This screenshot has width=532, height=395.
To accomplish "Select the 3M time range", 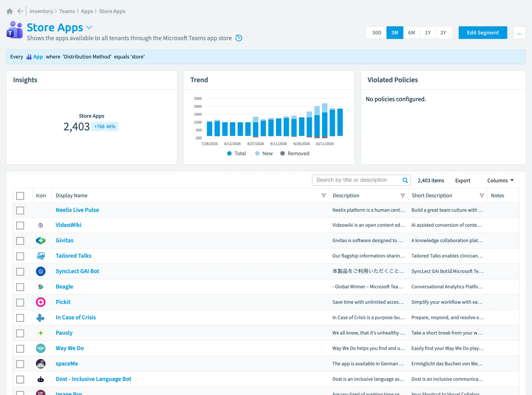I will click(x=395, y=33).
